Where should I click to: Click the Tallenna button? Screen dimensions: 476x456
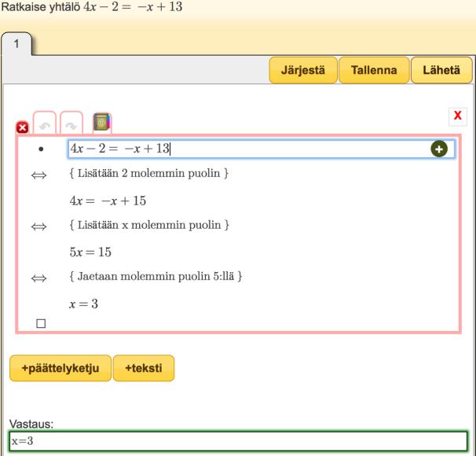coord(374,70)
